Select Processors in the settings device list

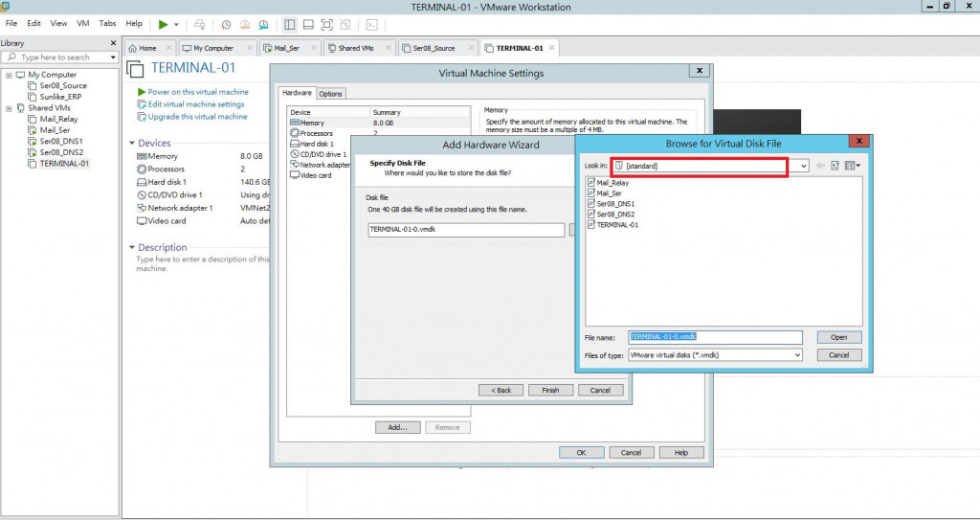click(x=316, y=133)
